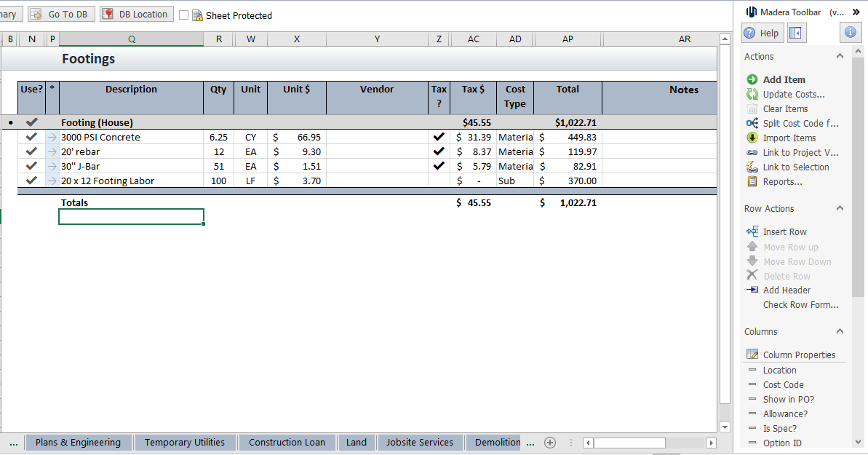Click the vertical sheet scrollbar thumb

pos(725,224)
